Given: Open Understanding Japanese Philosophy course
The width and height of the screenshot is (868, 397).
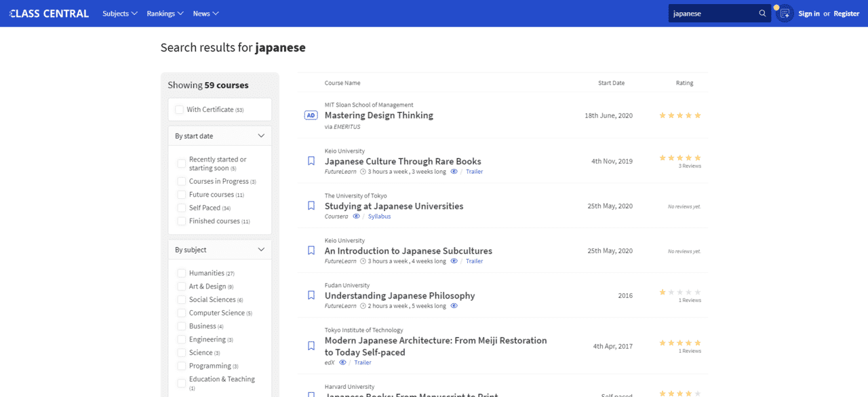Looking at the screenshot, I should click(x=399, y=296).
